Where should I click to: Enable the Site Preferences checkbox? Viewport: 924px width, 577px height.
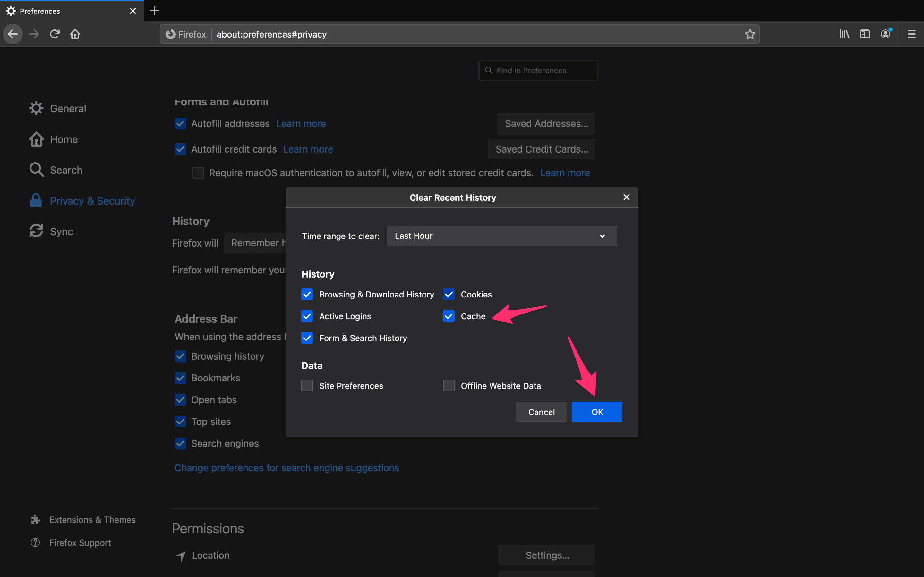(307, 385)
